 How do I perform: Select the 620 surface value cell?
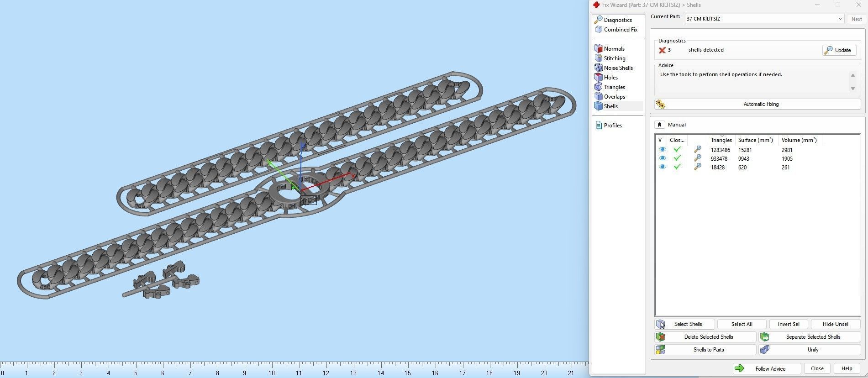742,168
